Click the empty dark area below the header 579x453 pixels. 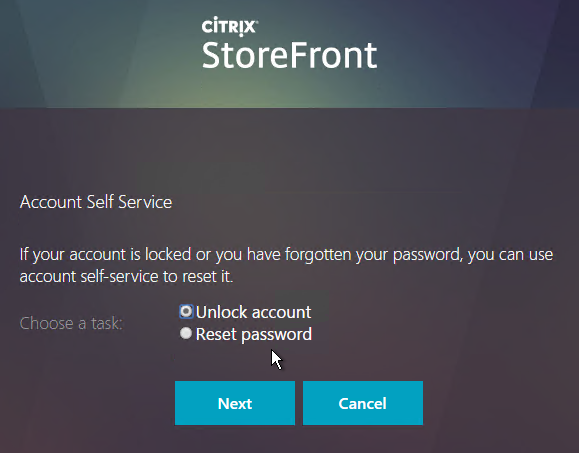(290, 148)
